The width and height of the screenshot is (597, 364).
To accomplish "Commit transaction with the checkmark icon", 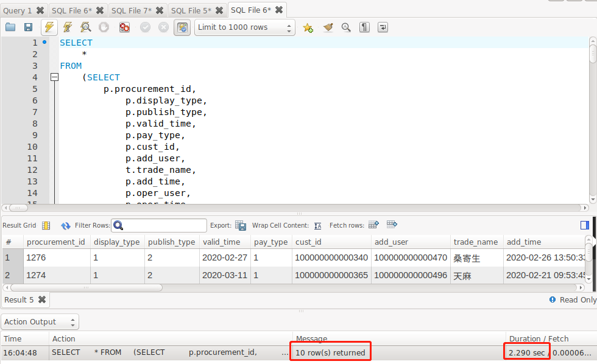I will [145, 27].
